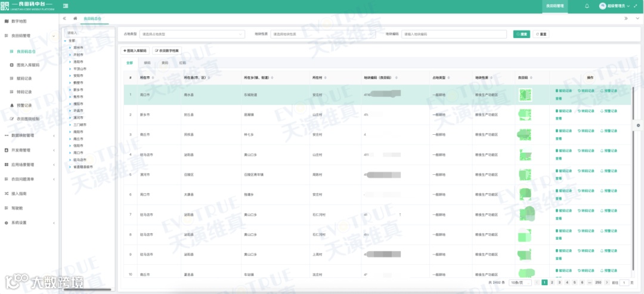Sort by 地块编码(良田码) column arrows
644x294 pixels.
[395, 78]
